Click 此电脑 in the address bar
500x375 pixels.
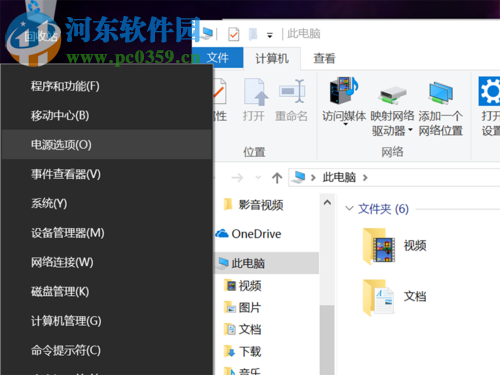(x=339, y=177)
